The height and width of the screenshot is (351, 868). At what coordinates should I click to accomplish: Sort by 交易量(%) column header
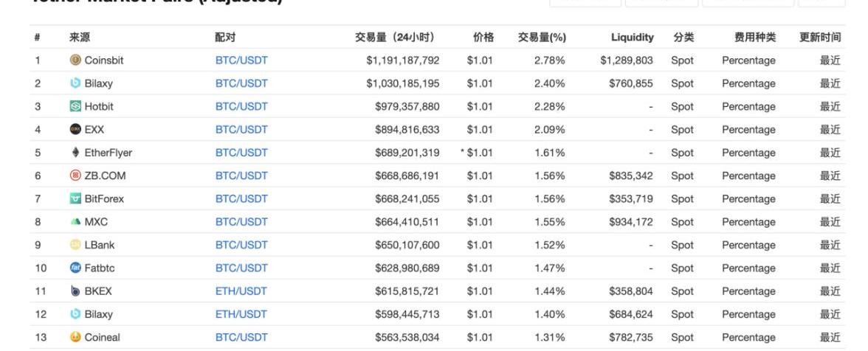[x=541, y=38]
